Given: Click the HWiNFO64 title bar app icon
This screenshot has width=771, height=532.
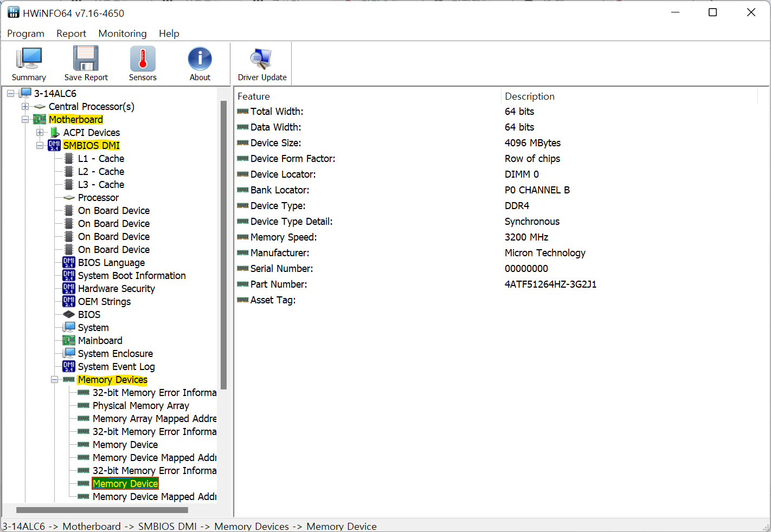Looking at the screenshot, I should [14, 12].
